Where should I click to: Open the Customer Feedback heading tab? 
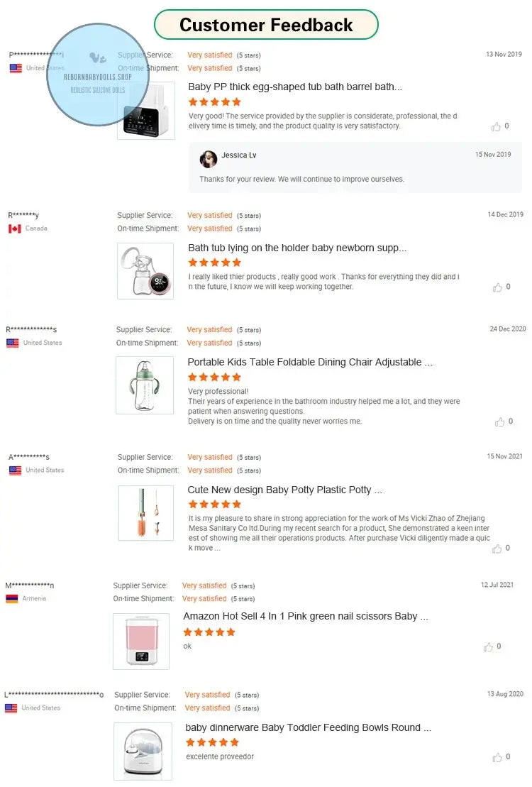pyautogui.click(x=266, y=25)
